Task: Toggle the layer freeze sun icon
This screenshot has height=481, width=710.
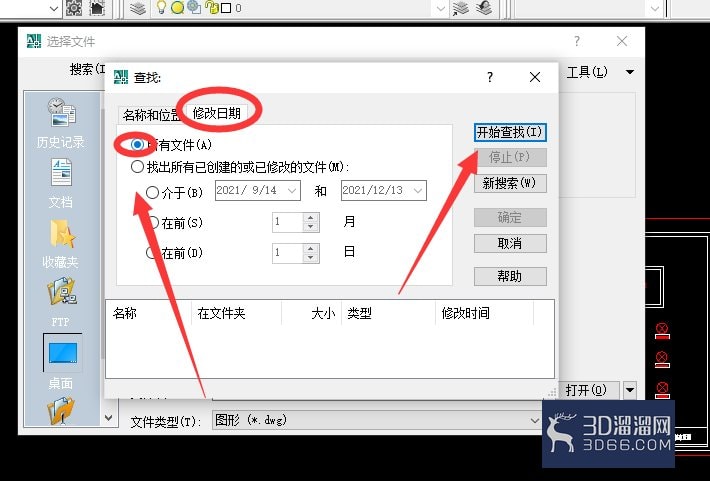Action: tap(177, 8)
